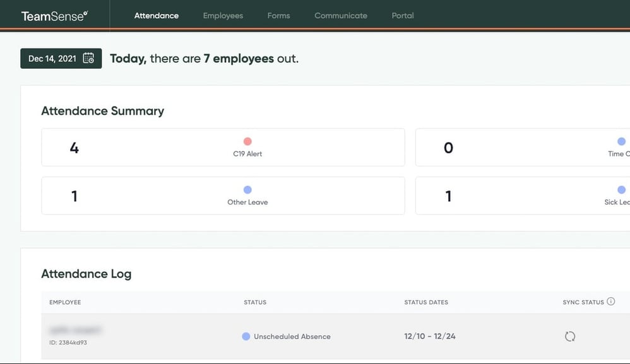
Task: Select the Attendance navigation tab
Action: (x=156, y=16)
